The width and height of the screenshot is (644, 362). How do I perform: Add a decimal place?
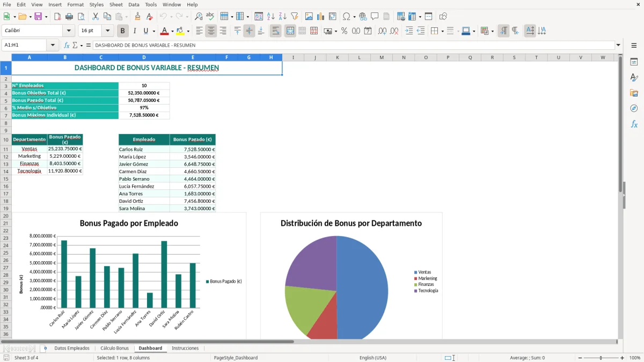click(x=382, y=31)
